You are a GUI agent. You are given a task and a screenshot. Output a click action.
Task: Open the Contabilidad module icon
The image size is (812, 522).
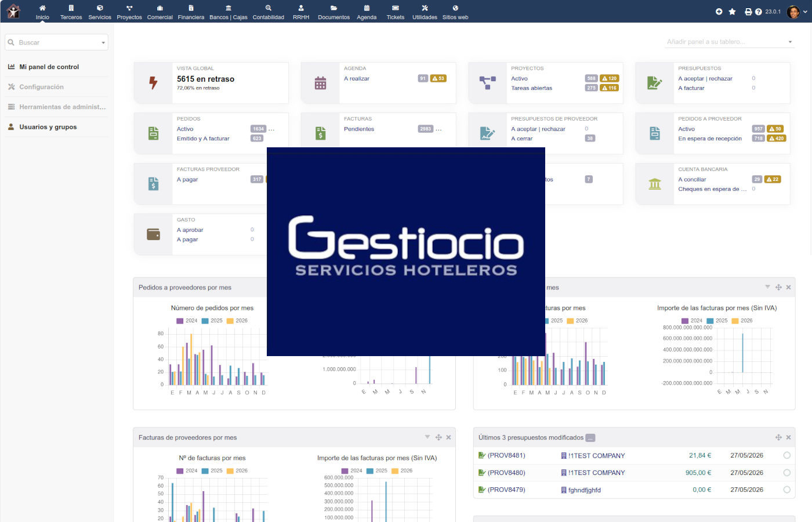269,8
